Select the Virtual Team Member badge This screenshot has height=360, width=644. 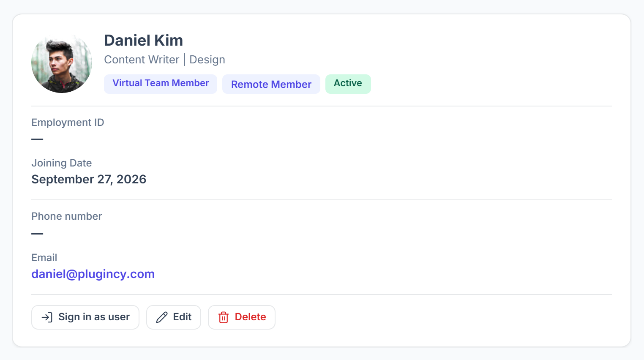(161, 84)
